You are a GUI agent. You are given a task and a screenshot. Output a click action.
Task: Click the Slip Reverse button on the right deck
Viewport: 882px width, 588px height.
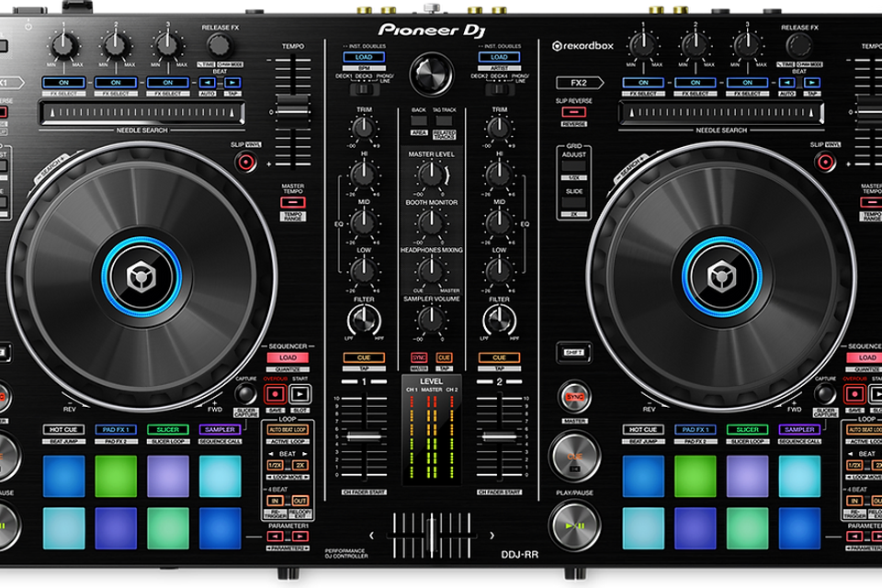[x=573, y=112]
